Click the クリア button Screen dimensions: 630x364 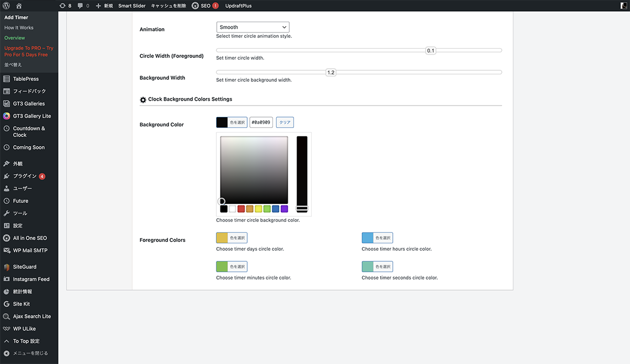coord(285,122)
